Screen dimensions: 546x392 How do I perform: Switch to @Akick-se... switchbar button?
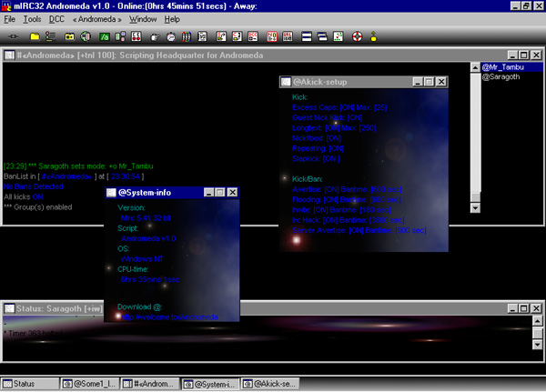[271, 384]
